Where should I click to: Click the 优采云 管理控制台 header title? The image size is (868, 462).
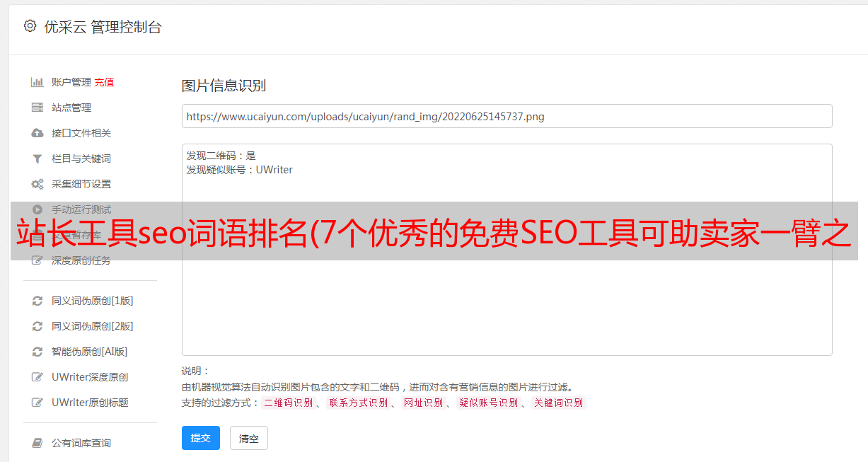(x=103, y=27)
